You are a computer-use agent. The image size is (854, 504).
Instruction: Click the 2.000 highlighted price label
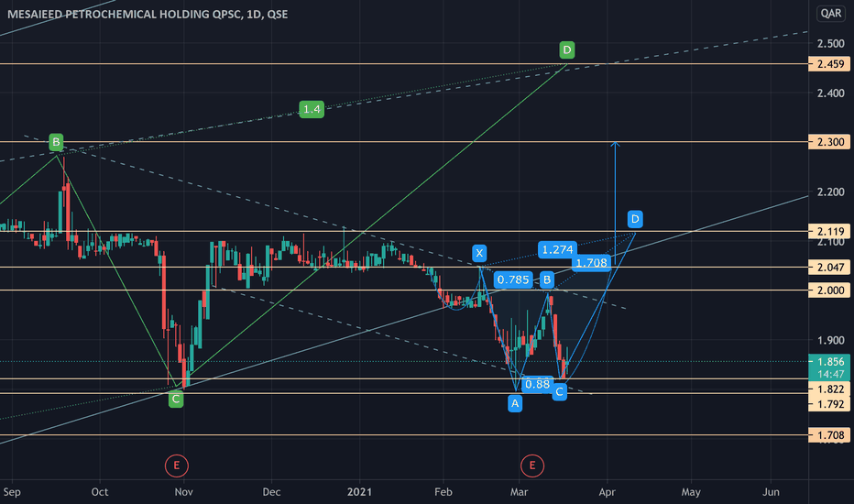pyautogui.click(x=829, y=290)
